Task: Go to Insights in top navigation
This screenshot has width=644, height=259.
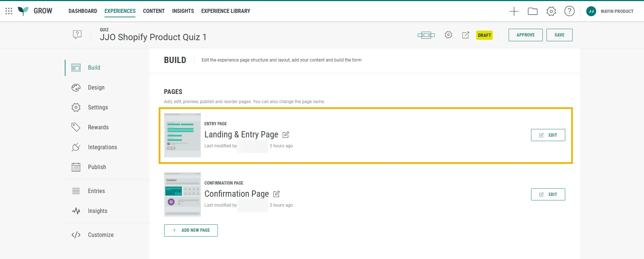Action: pyautogui.click(x=183, y=11)
